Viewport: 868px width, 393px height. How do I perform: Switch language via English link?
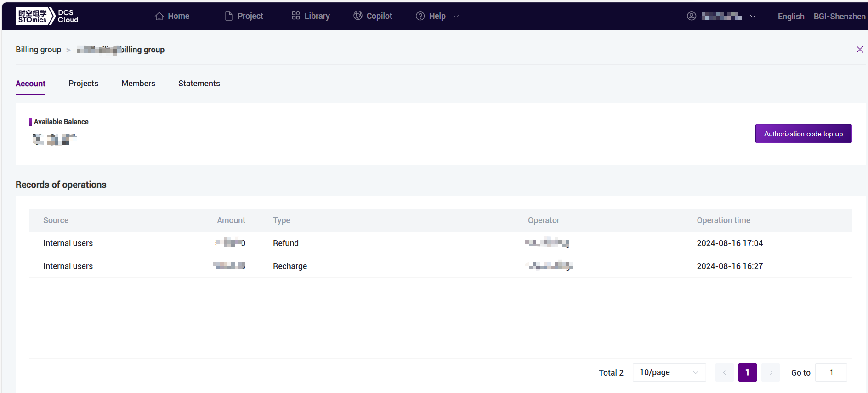click(x=790, y=17)
